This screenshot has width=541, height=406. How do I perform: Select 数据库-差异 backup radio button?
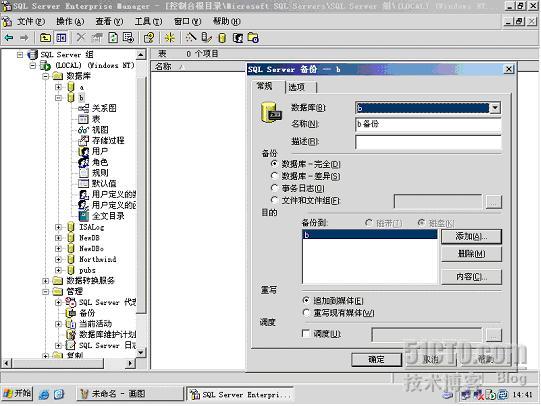pyautogui.click(x=274, y=176)
